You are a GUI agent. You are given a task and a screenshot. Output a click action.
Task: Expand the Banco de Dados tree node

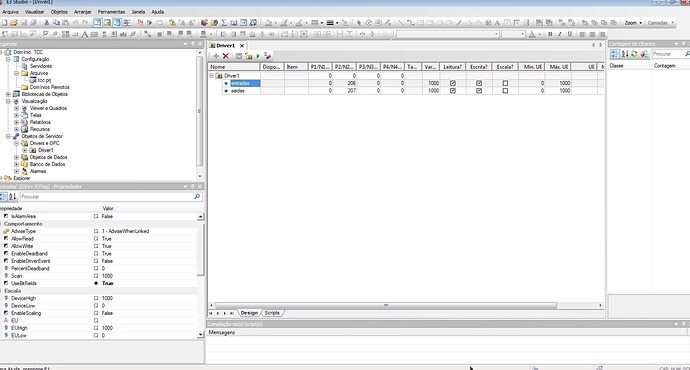pos(16,164)
